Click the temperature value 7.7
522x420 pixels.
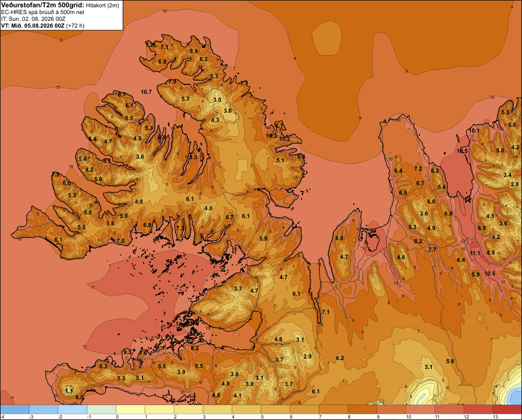pyautogui.click(x=432, y=249)
